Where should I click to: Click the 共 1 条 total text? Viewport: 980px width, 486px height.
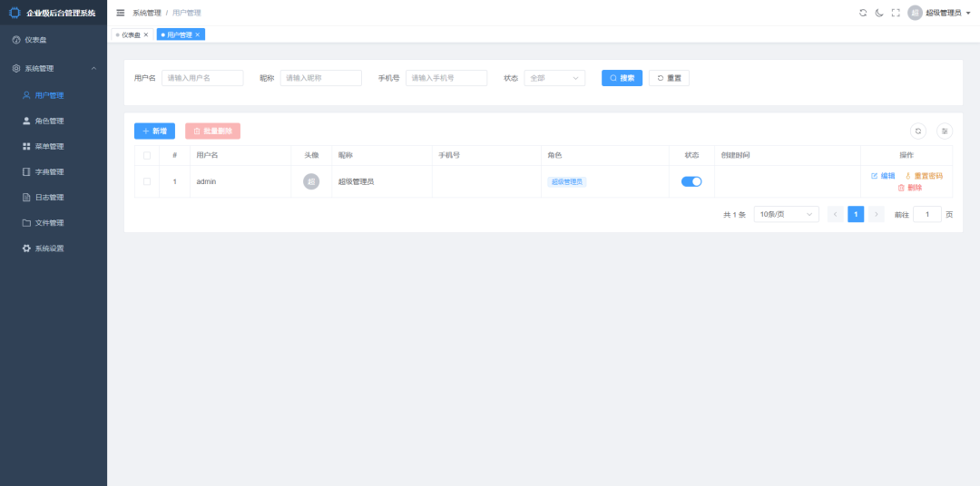click(x=734, y=214)
